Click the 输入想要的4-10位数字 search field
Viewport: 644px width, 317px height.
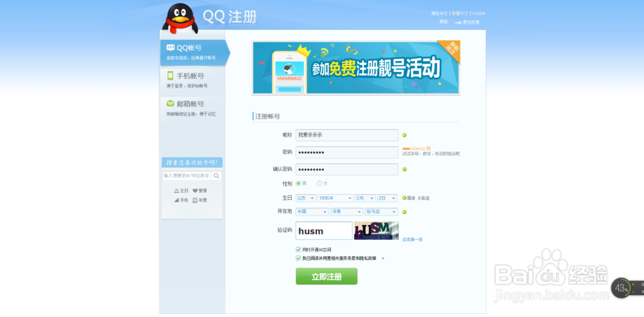click(x=187, y=176)
